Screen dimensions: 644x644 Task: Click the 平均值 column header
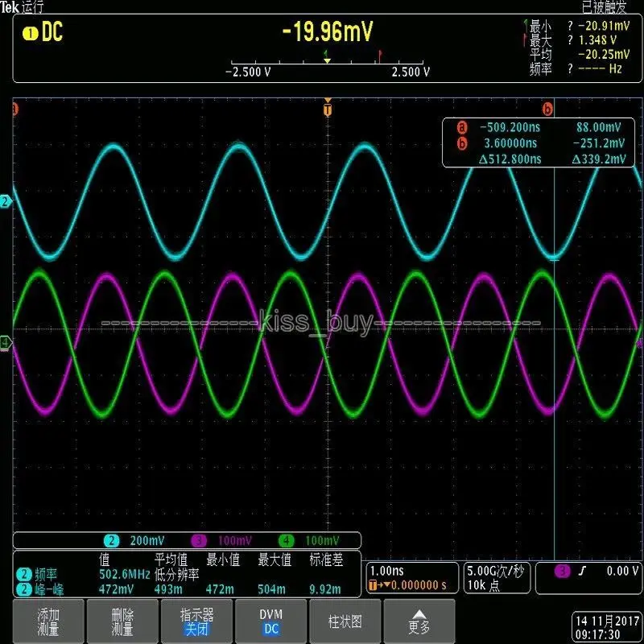coord(171,559)
